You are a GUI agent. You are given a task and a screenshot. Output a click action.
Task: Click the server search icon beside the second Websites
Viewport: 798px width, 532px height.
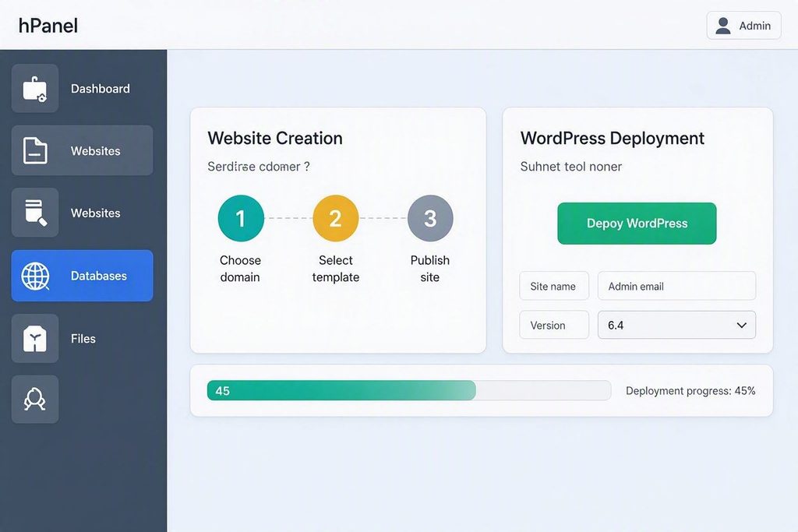tap(35, 213)
